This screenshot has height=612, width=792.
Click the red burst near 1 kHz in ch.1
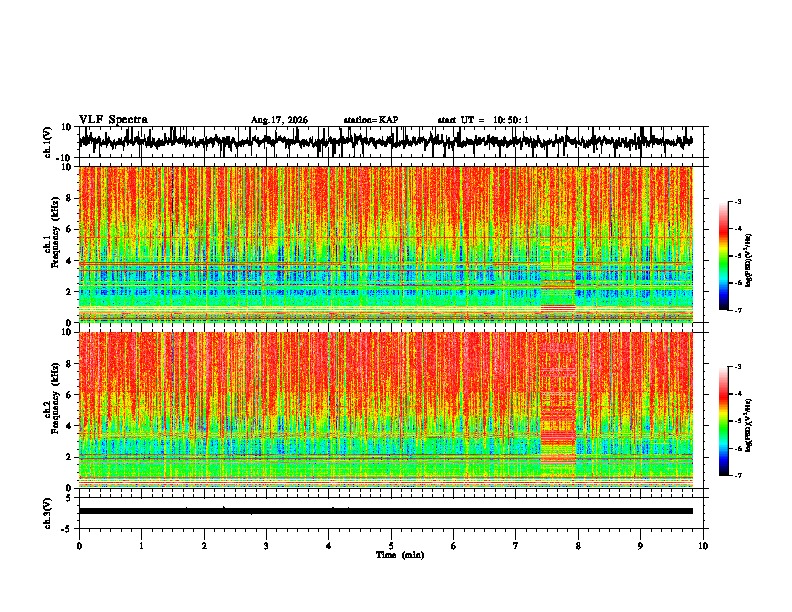[558, 308]
